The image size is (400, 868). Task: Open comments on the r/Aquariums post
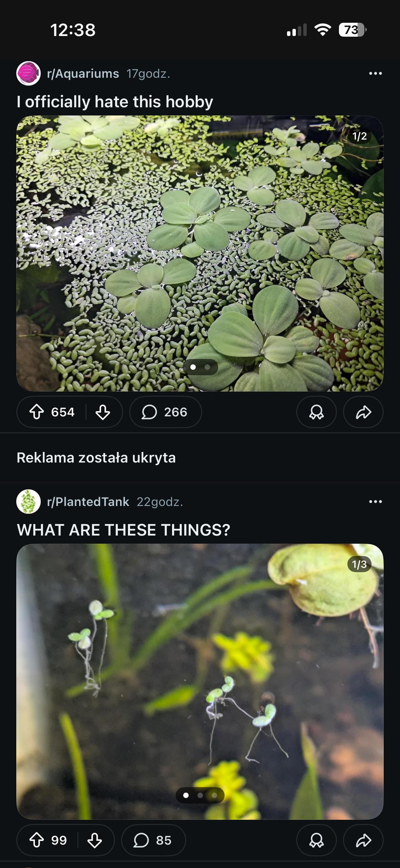[x=165, y=412]
